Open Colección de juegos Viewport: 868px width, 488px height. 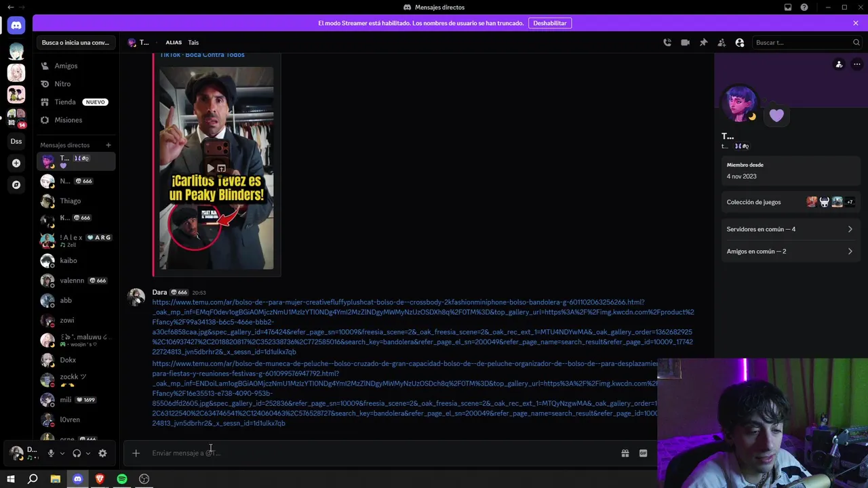pos(791,202)
